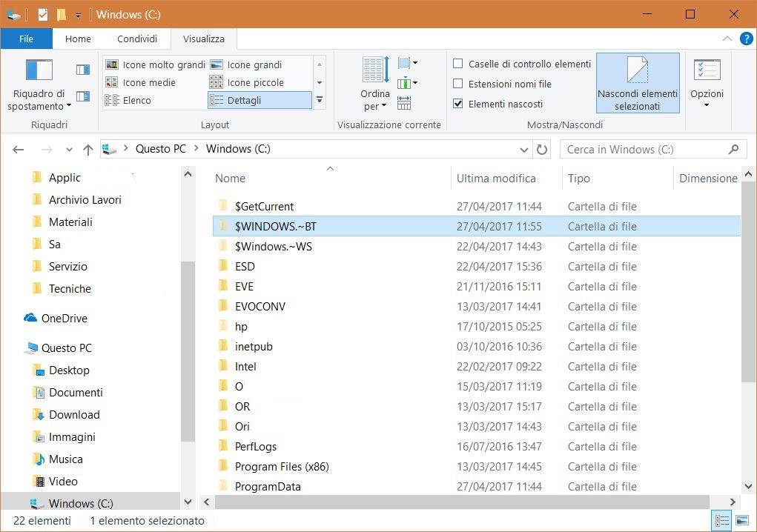Expand address bar history dropdown arrow

pyautogui.click(x=525, y=150)
